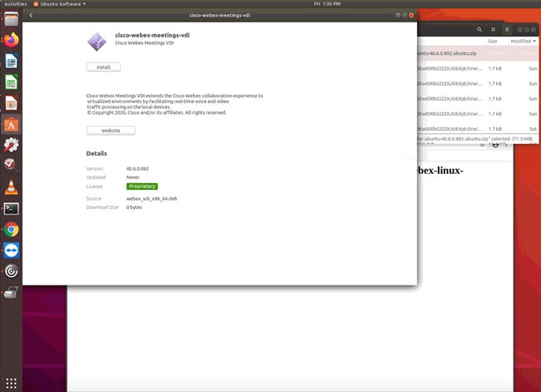Click the selected file status text in Files
Screen dimensions: 541x392
(x=475, y=139)
